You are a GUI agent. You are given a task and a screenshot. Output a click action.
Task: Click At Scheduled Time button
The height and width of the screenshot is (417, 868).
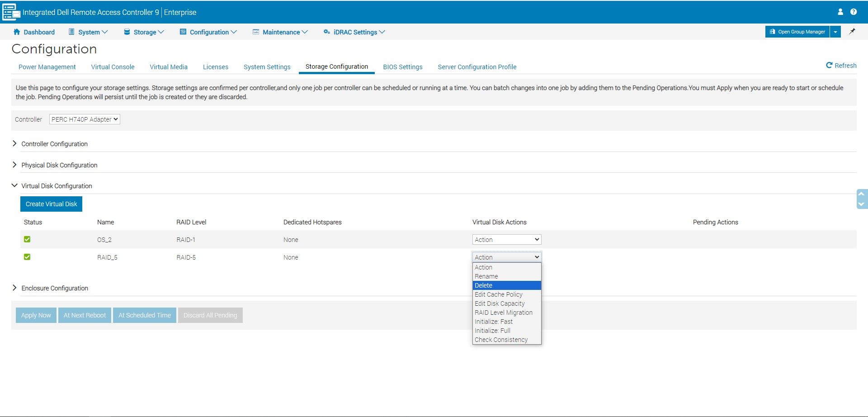145,315
